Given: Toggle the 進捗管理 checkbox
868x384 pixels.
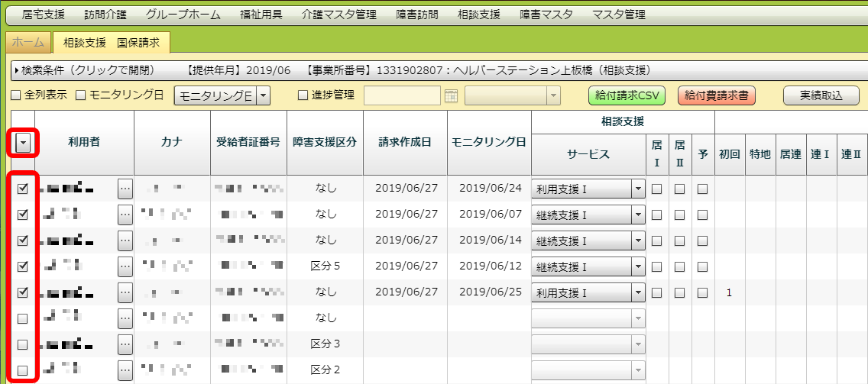Looking at the screenshot, I should pos(303,95).
